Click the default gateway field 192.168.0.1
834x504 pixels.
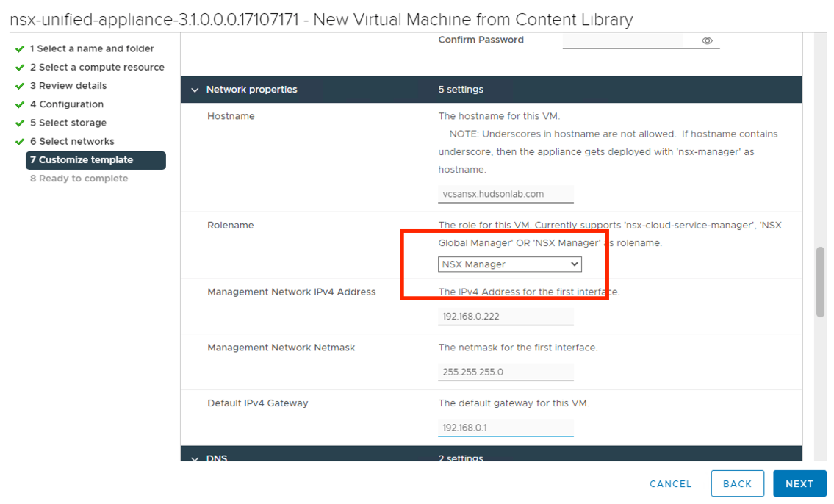506,428
